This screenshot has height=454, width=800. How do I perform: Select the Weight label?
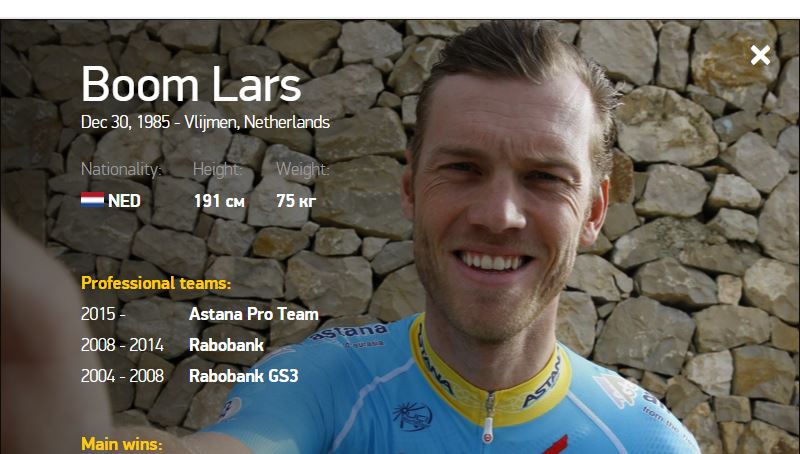click(303, 169)
